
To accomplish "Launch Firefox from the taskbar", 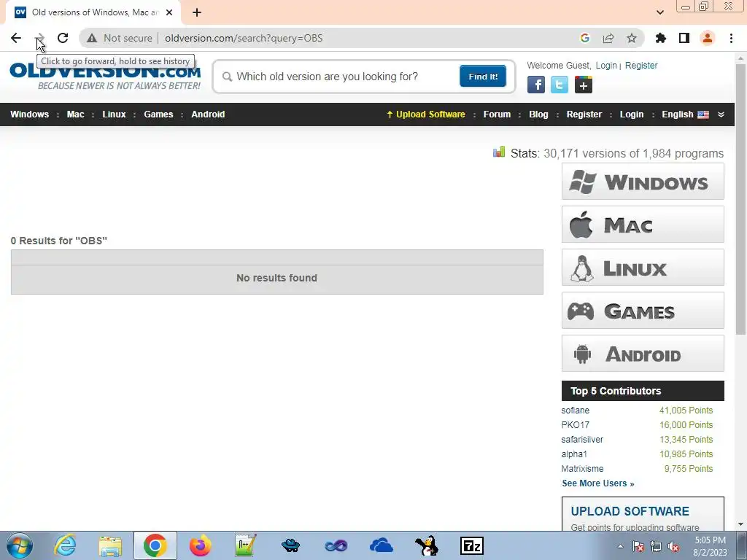I will tap(200, 545).
